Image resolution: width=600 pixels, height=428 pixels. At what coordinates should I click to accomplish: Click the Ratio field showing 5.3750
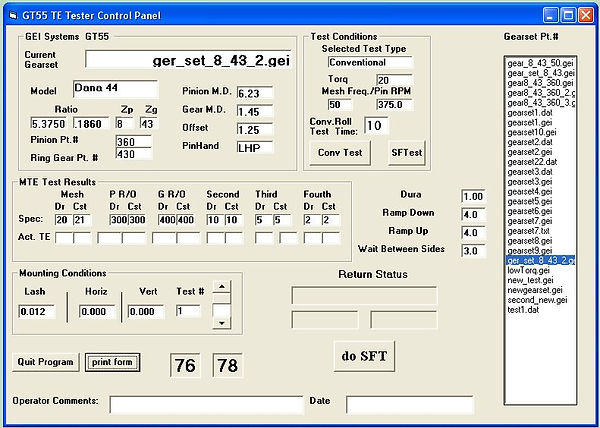pos(49,124)
